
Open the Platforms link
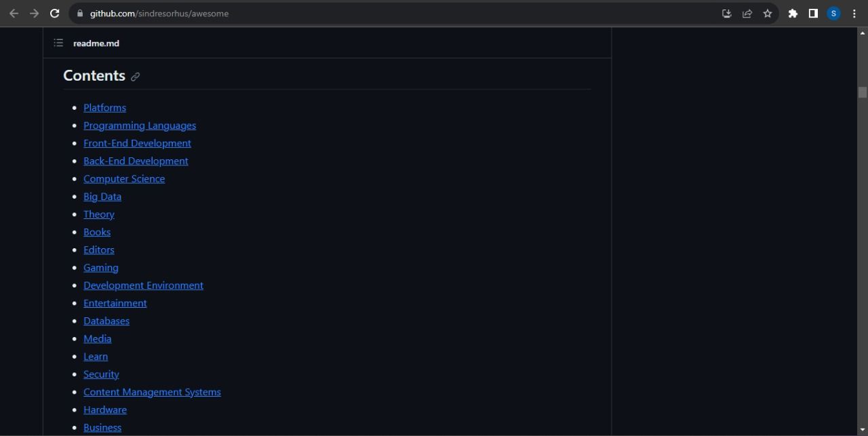coord(104,107)
